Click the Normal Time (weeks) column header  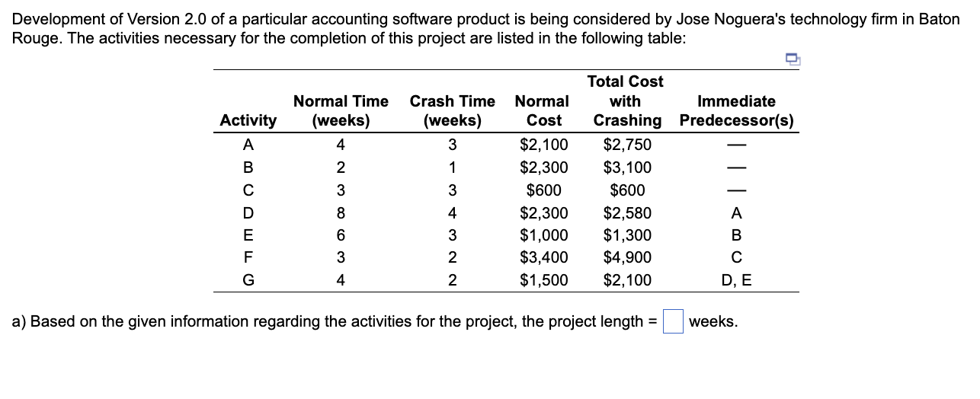tap(341, 111)
